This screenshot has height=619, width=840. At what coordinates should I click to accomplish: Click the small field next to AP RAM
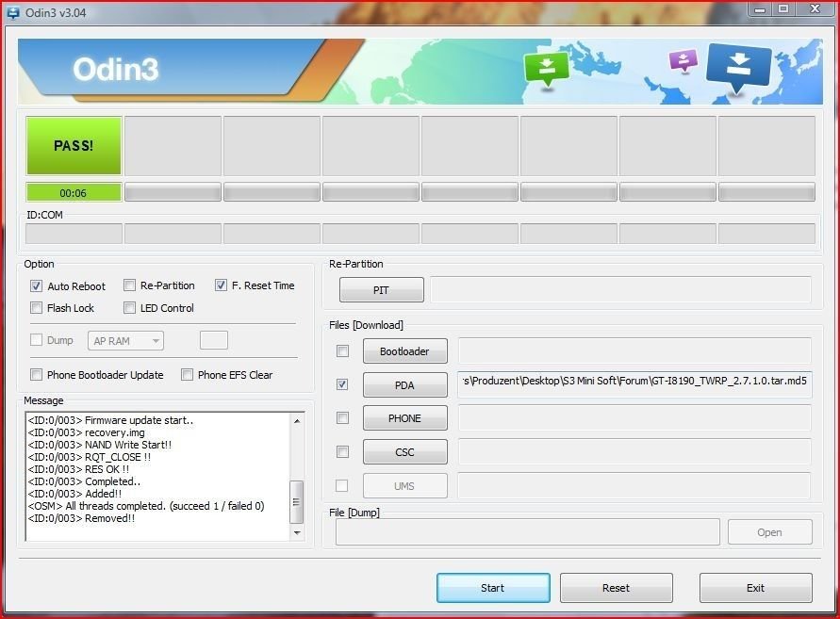(x=214, y=340)
